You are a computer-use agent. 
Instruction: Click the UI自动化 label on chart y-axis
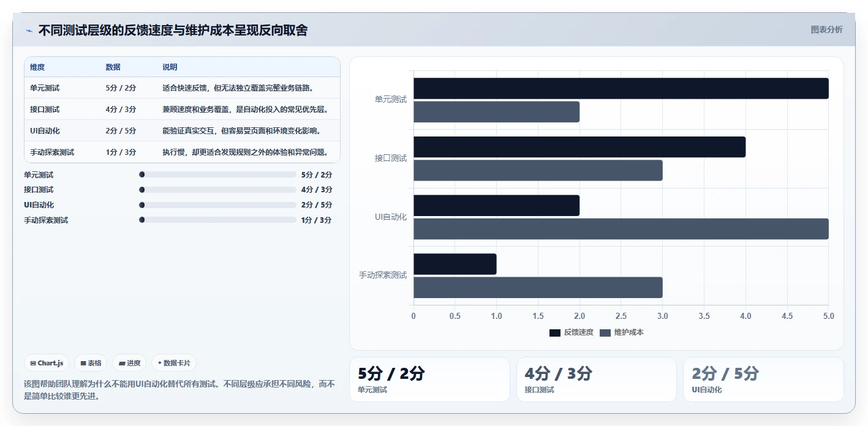(x=391, y=217)
